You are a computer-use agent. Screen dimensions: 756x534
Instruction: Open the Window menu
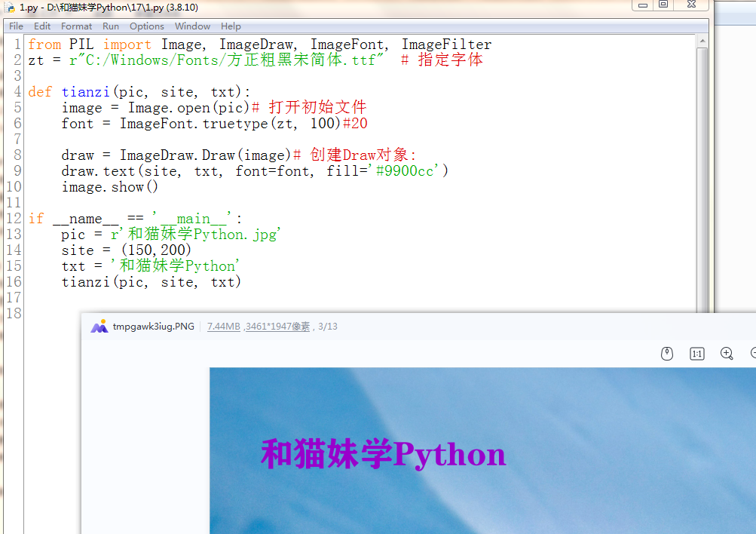[192, 26]
